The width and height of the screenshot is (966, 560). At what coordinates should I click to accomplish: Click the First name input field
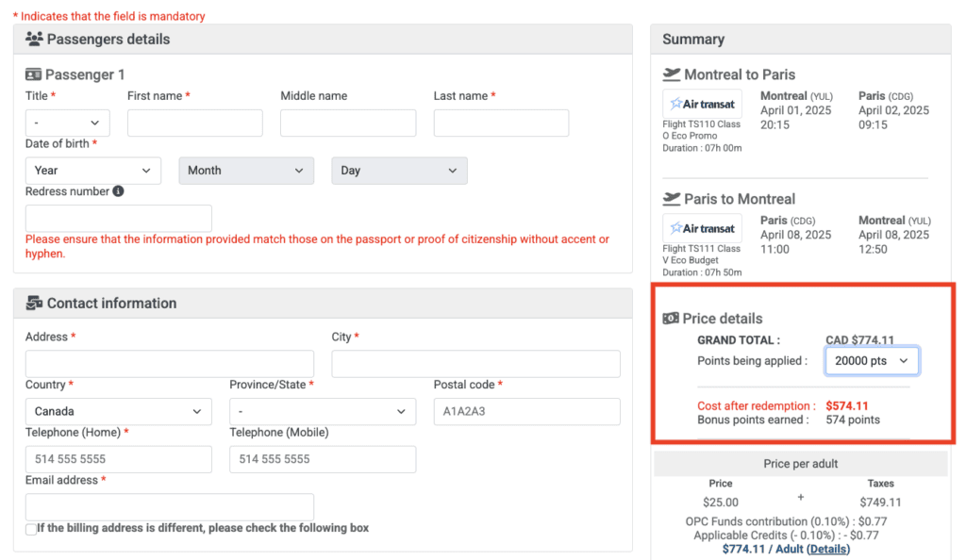click(x=194, y=124)
